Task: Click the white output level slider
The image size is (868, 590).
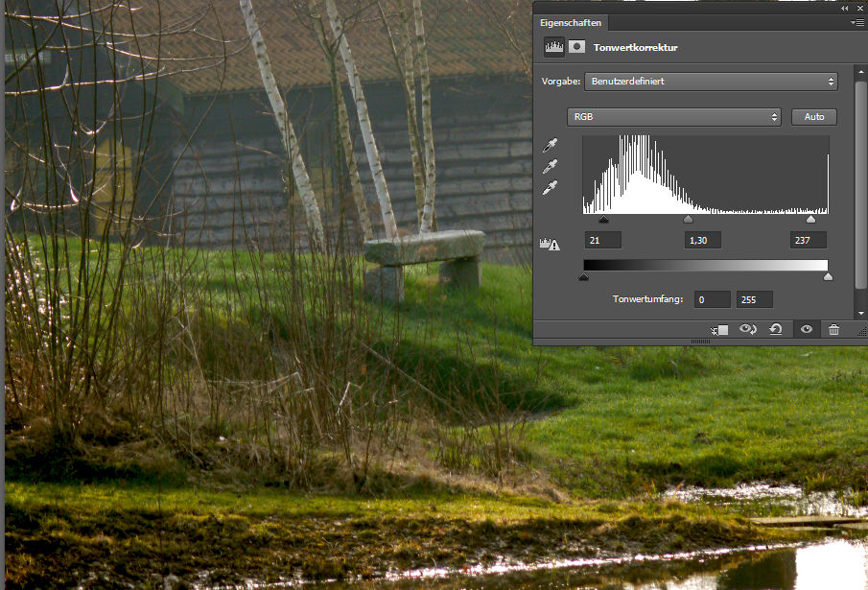Action: [x=828, y=276]
